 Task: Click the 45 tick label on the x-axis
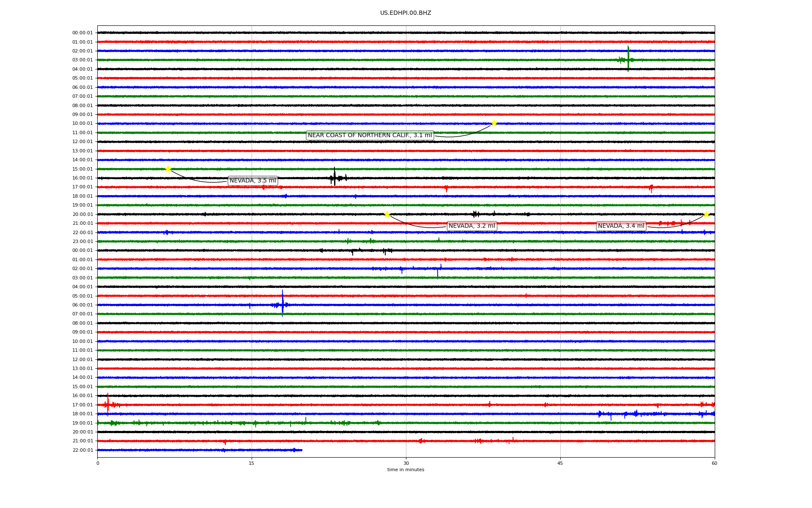pos(560,463)
